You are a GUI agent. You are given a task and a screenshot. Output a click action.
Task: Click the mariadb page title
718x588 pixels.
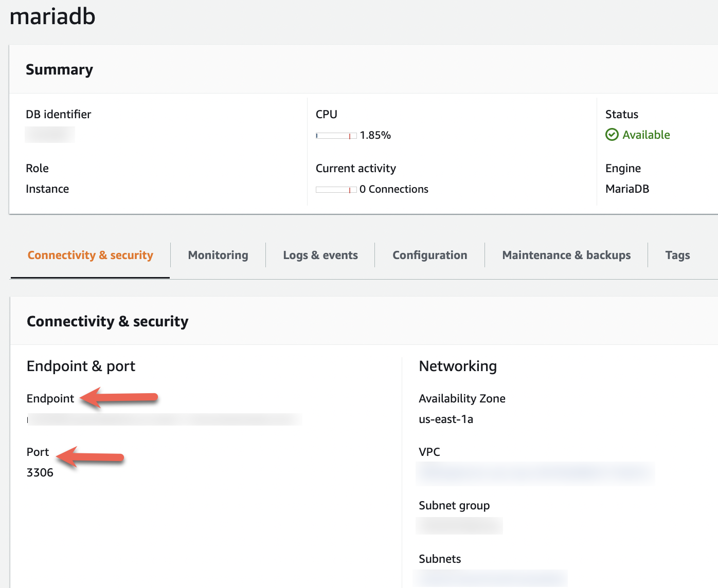(x=52, y=16)
